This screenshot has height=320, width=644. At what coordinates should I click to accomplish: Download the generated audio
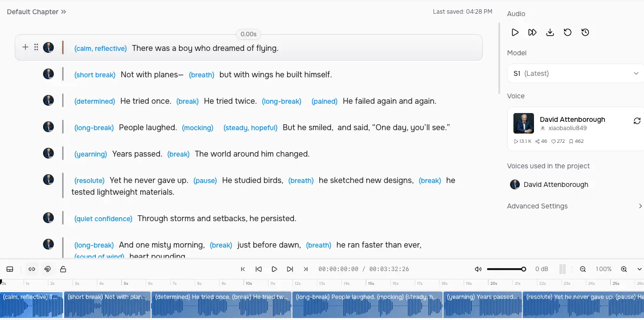point(550,32)
